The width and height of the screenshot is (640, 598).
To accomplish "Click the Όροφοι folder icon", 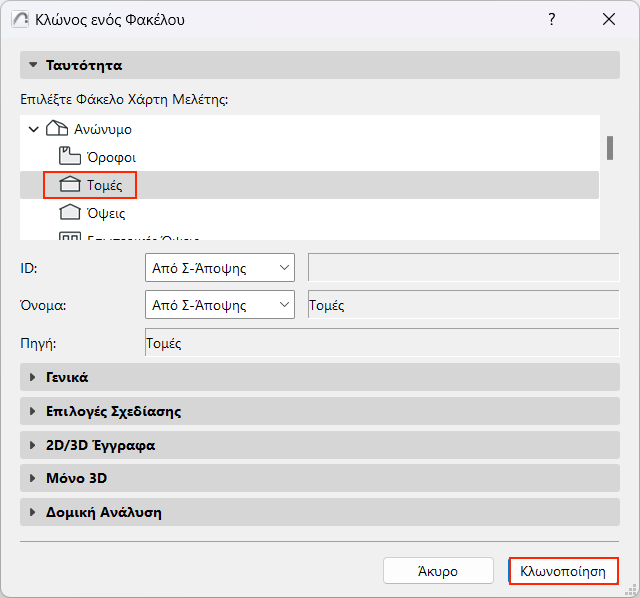I will tap(70, 157).
